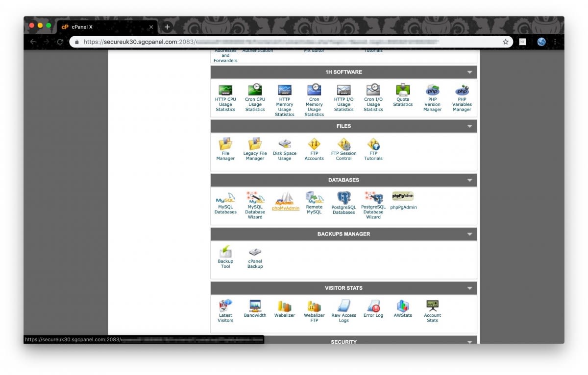Screen dimensions: 588x375
Task: Go forward to the next page
Action: (x=47, y=42)
